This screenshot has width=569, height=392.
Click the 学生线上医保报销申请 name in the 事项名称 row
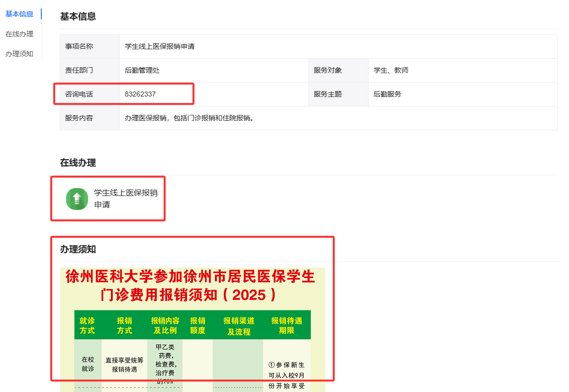[160, 46]
